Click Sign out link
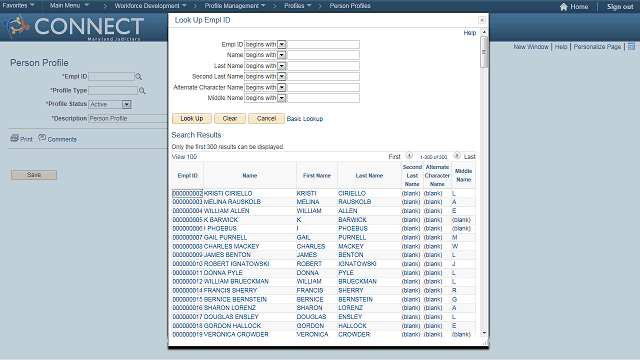Image resolution: width=640 pixels, height=360 pixels. tap(620, 7)
